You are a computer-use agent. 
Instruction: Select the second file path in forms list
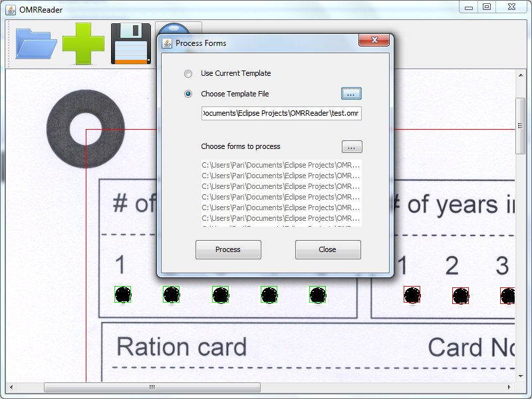281,176
